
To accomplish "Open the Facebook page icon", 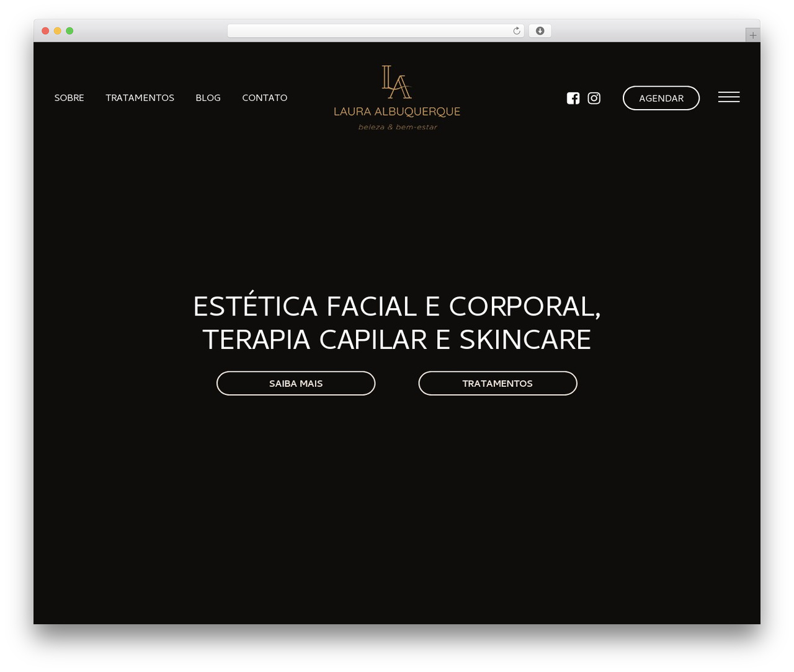I will (x=573, y=98).
